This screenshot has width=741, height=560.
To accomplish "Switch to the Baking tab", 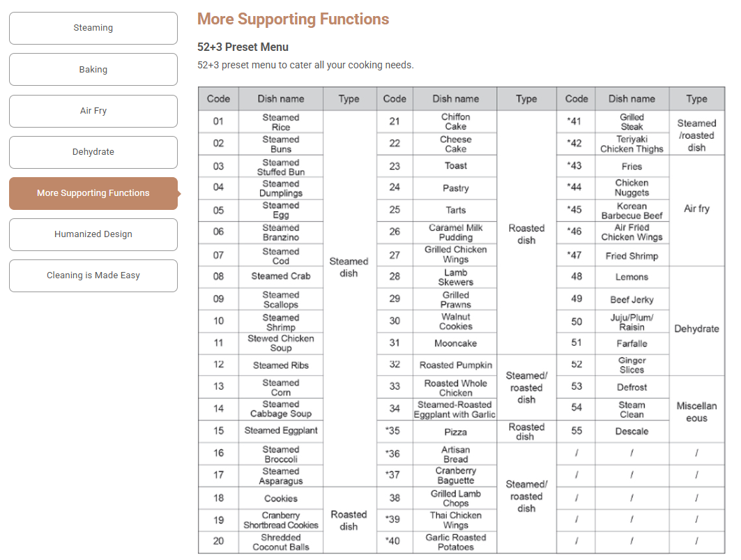I will 93,70.
